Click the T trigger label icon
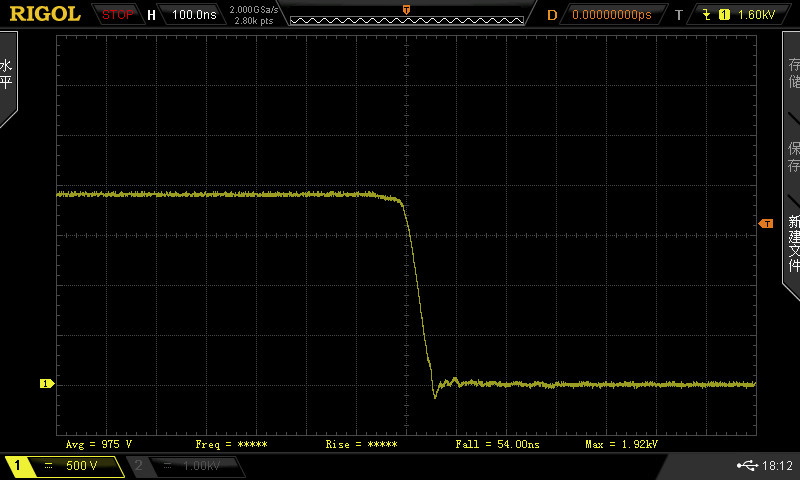Screen dimensions: 800x480 coord(678,15)
